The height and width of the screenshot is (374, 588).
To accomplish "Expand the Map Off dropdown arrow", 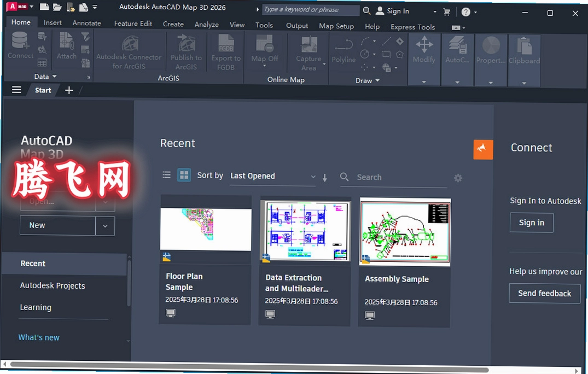I will [x=264, y=66].
